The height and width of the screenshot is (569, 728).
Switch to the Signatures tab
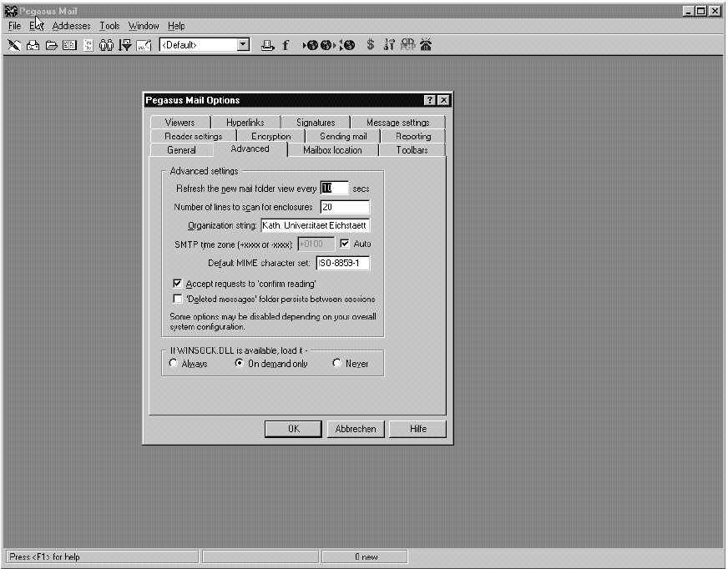[316, 123]
